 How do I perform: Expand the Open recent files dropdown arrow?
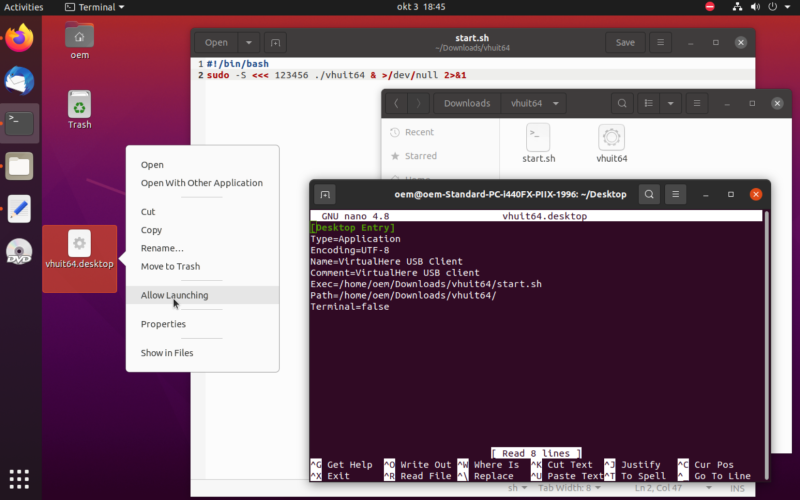(249, 43)
